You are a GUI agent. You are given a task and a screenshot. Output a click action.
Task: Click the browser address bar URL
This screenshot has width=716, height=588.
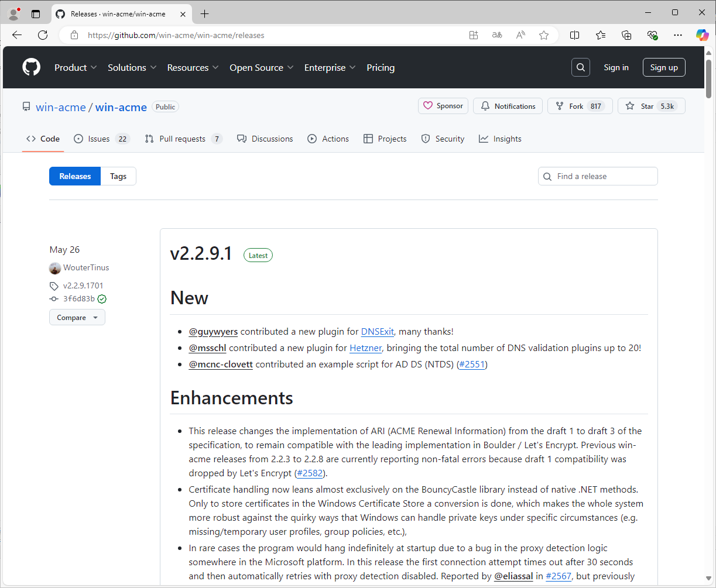click(176, 35)
